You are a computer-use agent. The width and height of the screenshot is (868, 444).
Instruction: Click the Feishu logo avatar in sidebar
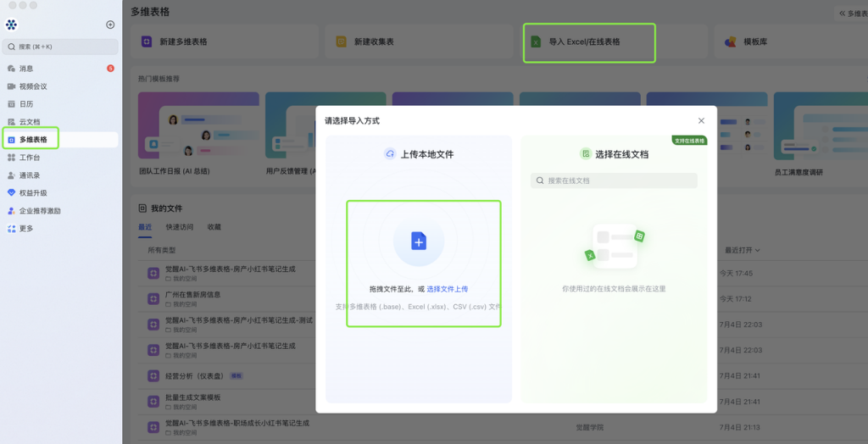(x=11, y=25)
